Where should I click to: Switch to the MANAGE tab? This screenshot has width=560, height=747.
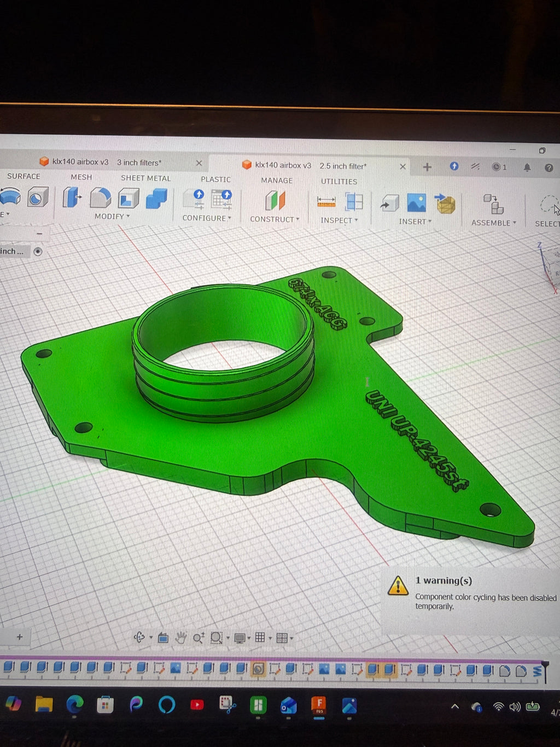pyautogui.click(x=277, y=180)
